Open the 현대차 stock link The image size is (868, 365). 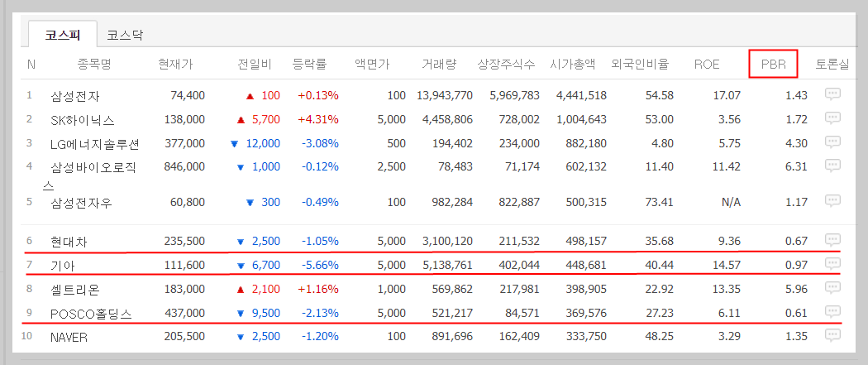[68, 242]
